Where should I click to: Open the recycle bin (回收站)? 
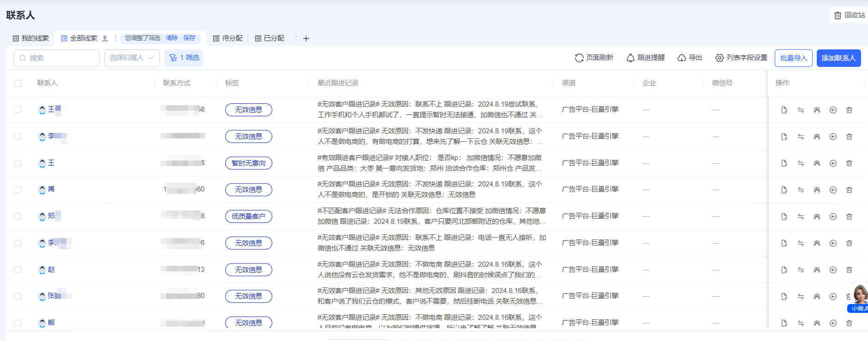pyautogui.click(x=849, y=15)
